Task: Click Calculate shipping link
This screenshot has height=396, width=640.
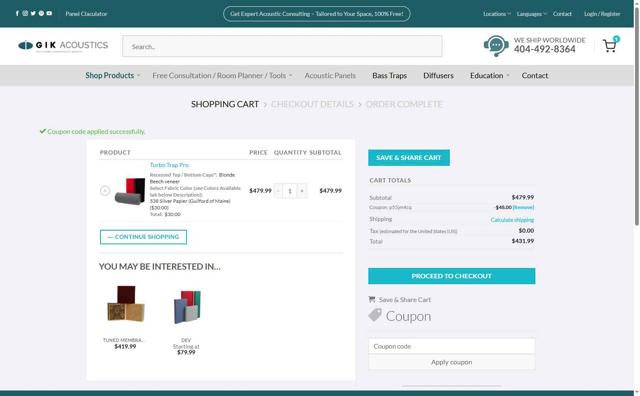Action: pos(512,220)
